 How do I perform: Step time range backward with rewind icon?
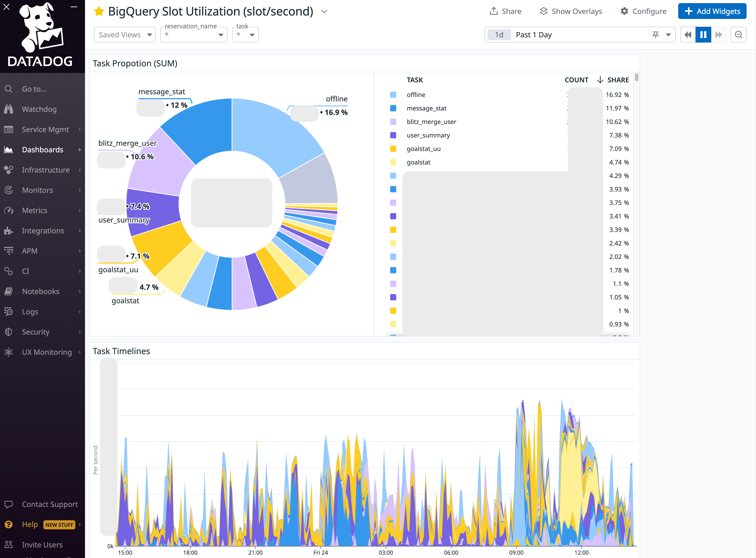(688, 35)
